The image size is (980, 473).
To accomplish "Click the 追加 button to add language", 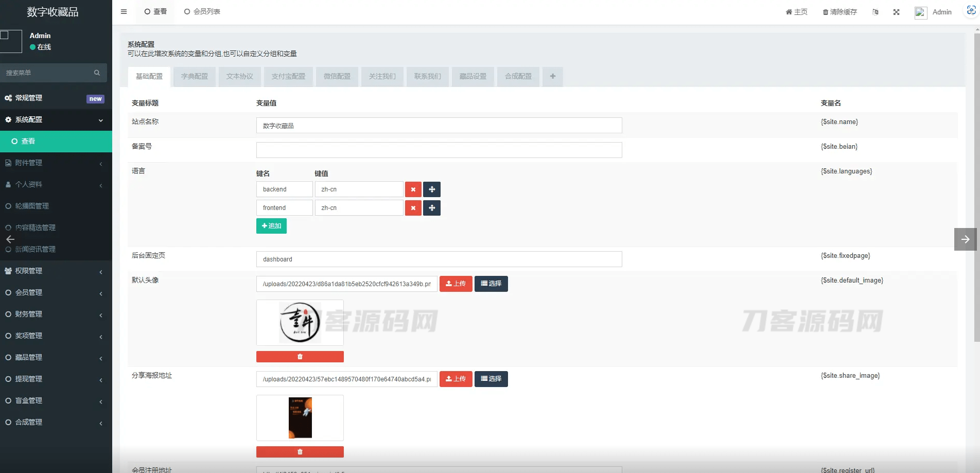I will pos(271,226).
